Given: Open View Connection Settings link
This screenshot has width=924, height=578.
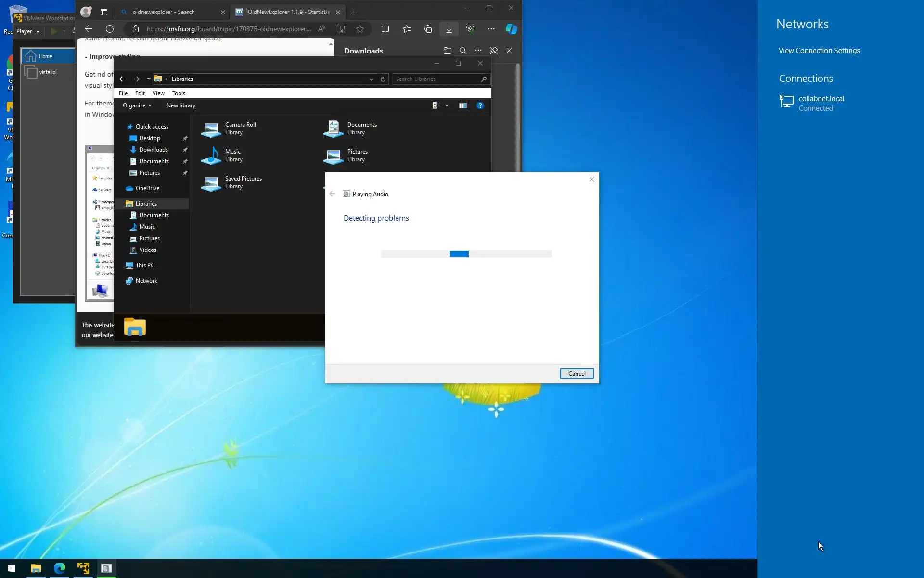Looking at the screenshot, I should 819,51.
